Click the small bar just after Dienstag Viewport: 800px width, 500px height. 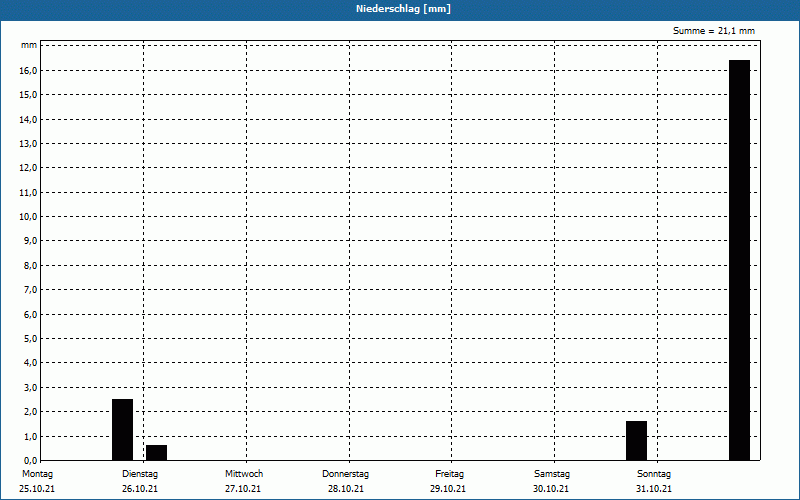coord(157,453)
